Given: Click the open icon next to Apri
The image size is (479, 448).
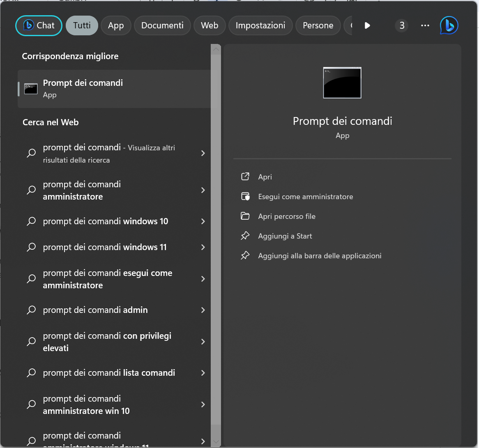Looking at the screenshot, I should click(x=245, y=177).
